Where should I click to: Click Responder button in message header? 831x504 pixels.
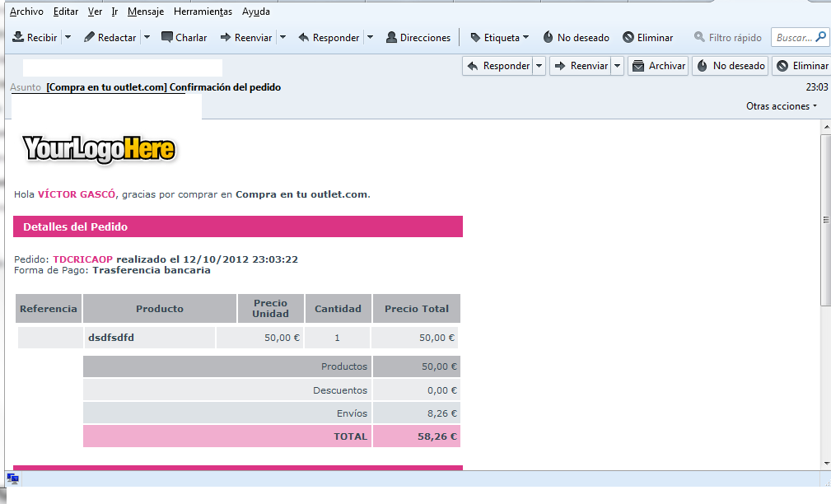click(x=498, y=66)
